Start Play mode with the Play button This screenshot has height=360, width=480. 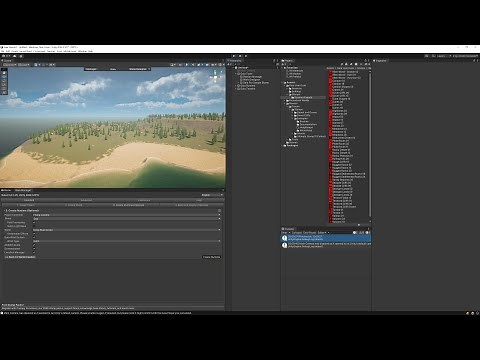(234, 56)
